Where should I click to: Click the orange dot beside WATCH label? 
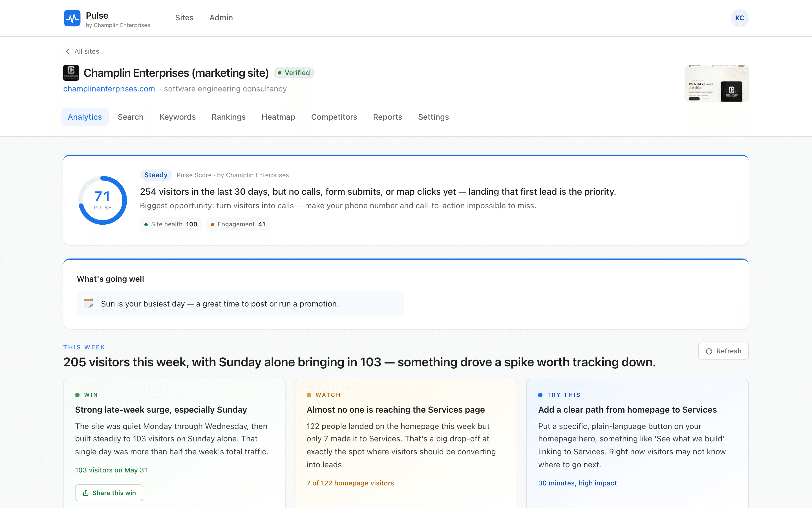point(309,395)
